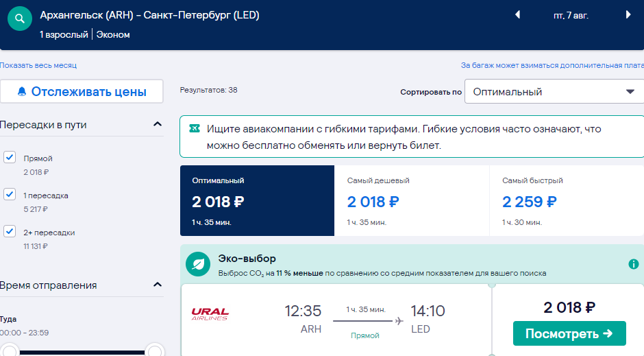Select the Самый быстрый tab
This screenshot has width=644, height=356.
click(567, 200)
